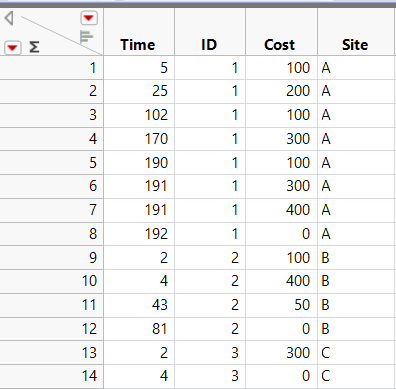Image resolution: width=396 pixels, height=389 pixels.
Task: Select row number 14
Action: click(x=52, y=376)
